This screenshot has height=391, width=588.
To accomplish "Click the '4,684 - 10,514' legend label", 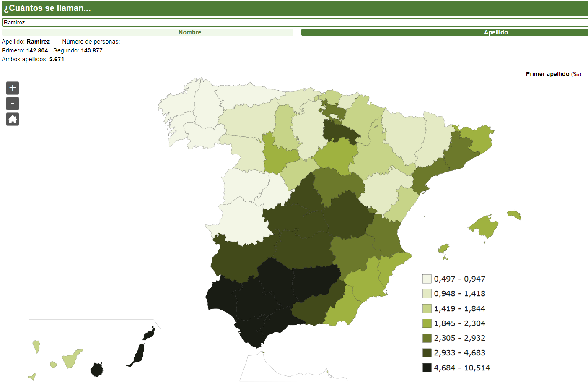I will pos(462,368).
